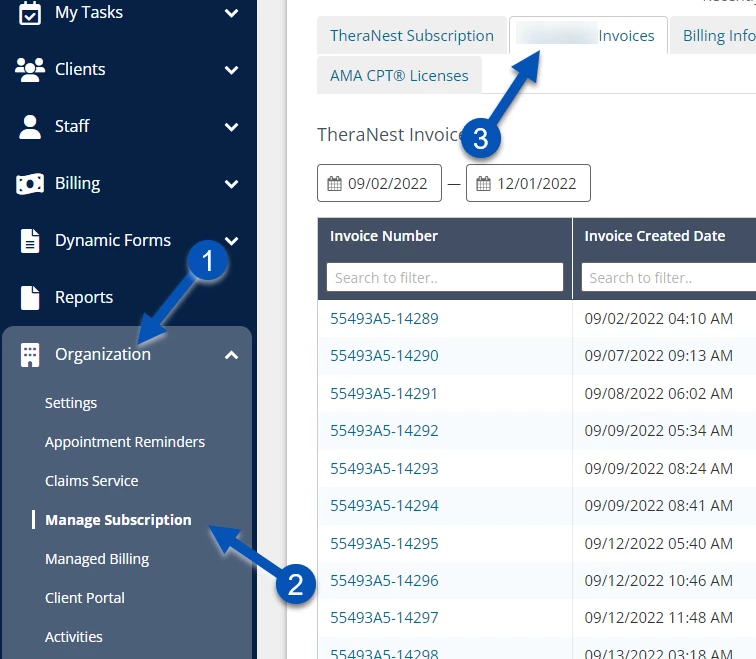The image size is (756, 659).
Task: Sort by Invoice Number column header
Action: pyautogui.click(x=384, y=236)
